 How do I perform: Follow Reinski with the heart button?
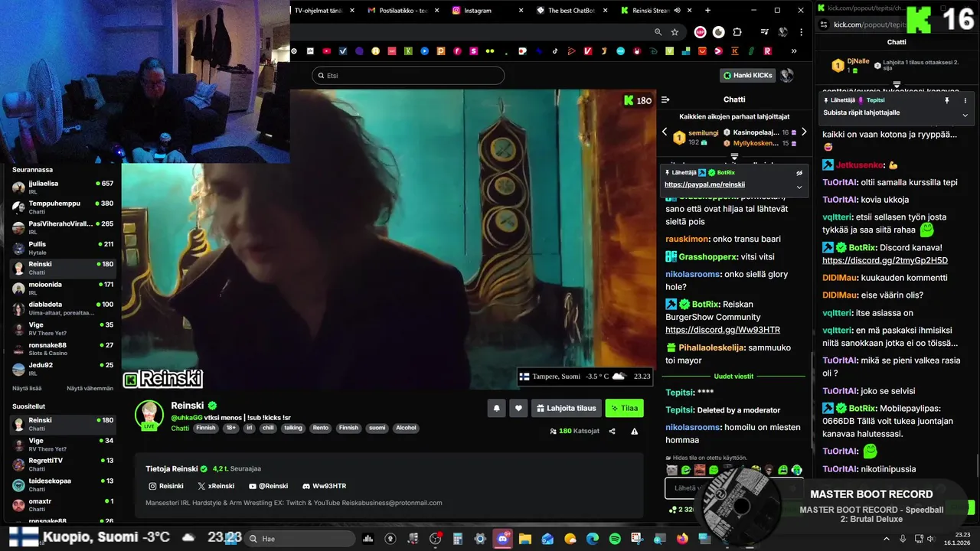(x=518, y=408)
